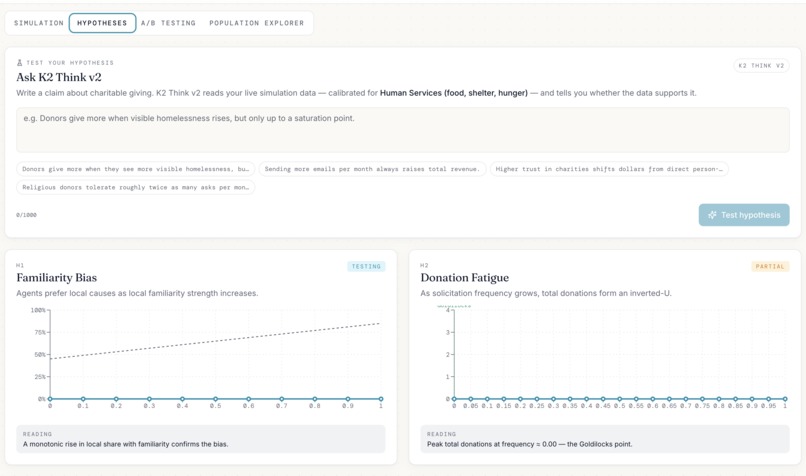Pick suggestion about higher trust in charities
Image resolution: width=806 pixels, height=476 pixels.
[609, 169]
